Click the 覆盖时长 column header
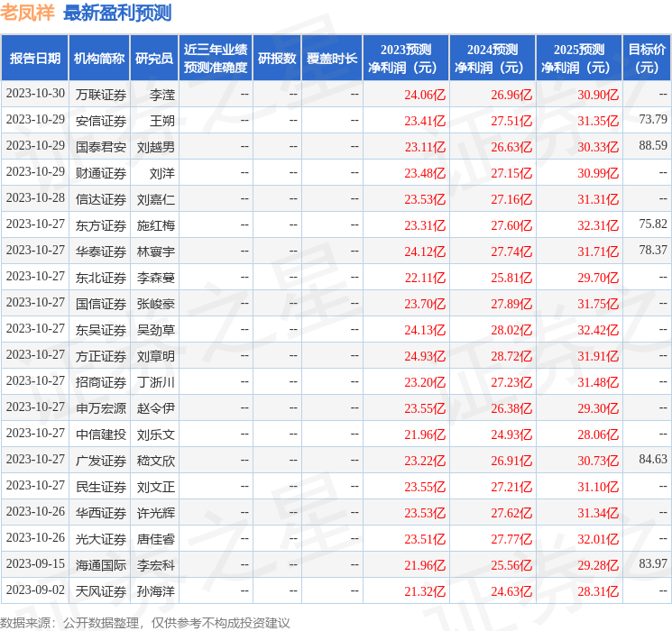The image size is (672, 631). pyautogui.click(x=332, y=59)
